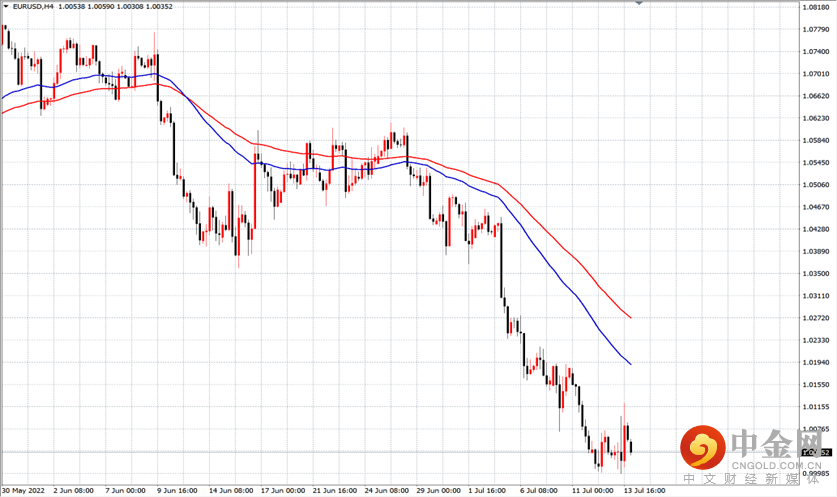
Task: Click price label 1.05450 on the axis
Action: pos(816,162)
